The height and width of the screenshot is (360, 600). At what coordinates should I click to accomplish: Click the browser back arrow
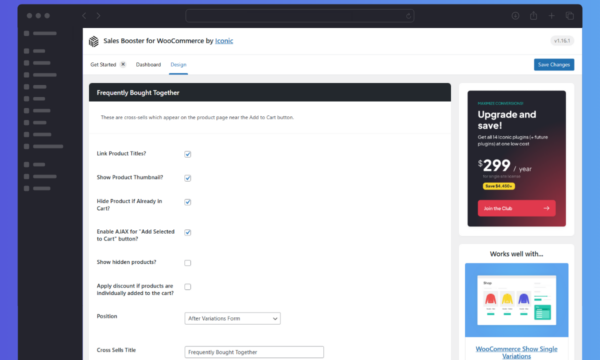(84, 16)
